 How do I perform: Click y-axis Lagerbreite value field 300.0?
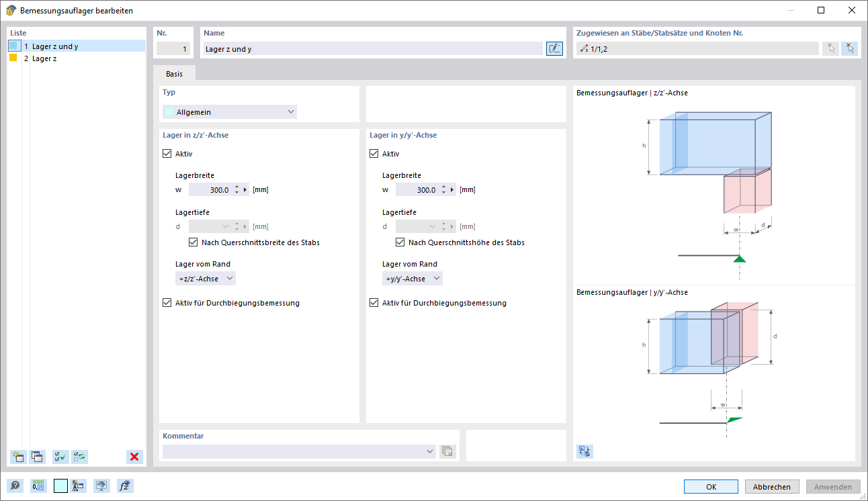[417, 190]
